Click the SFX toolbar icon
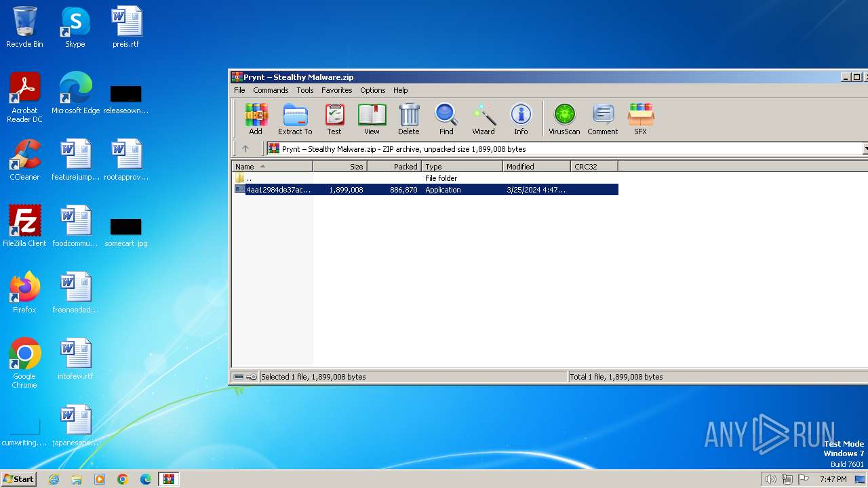 640,119
